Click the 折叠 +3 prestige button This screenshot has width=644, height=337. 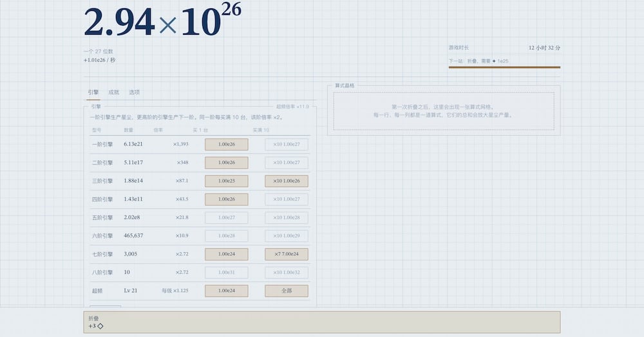321,322
